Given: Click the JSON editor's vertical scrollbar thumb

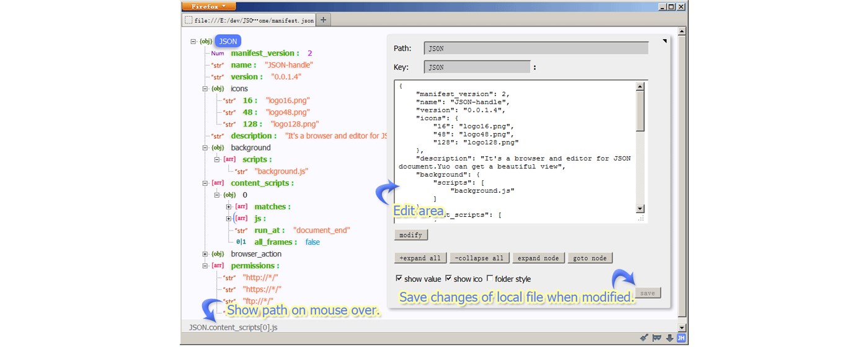Looking at the screenshot, I should coord(640,112).
